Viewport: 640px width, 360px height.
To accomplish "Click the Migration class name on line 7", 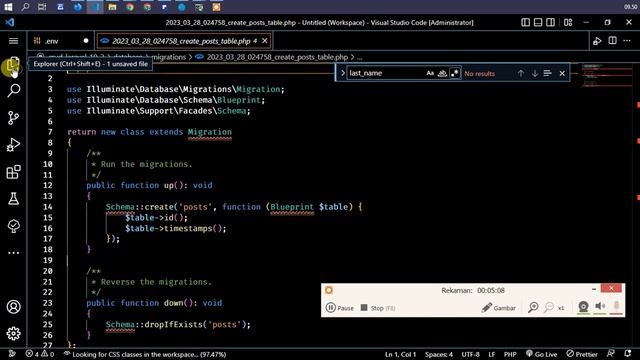I will tap(209, 132).
